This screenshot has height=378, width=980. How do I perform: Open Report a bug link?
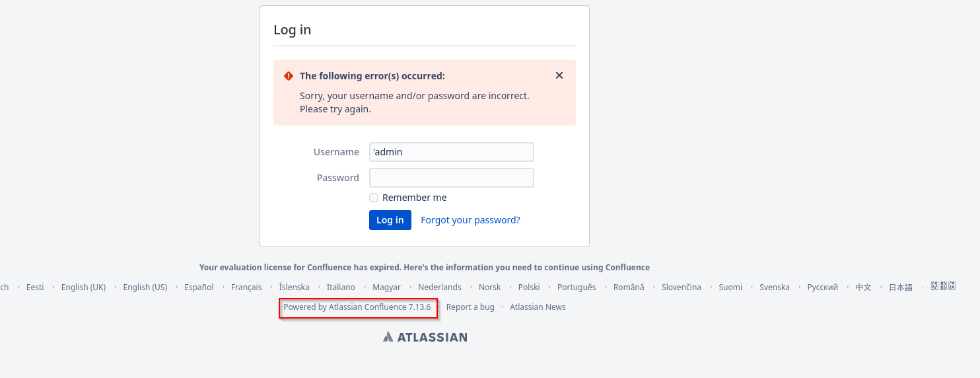tap(470, 307)
